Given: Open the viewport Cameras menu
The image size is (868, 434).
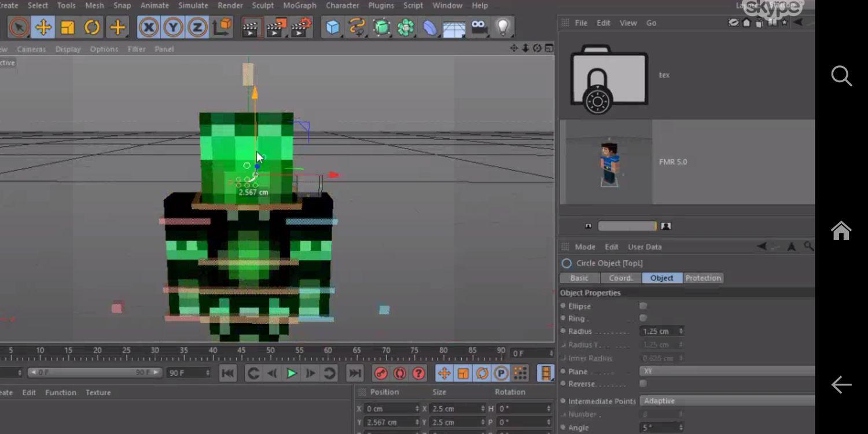Looking at the screenshot, I should 31,49.
